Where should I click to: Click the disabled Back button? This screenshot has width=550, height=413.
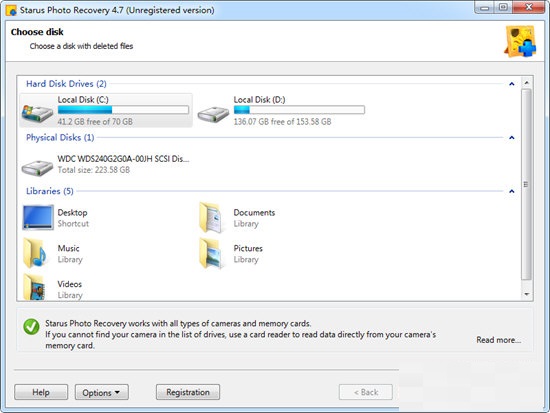pyautogui.click(x=366, y=392)
